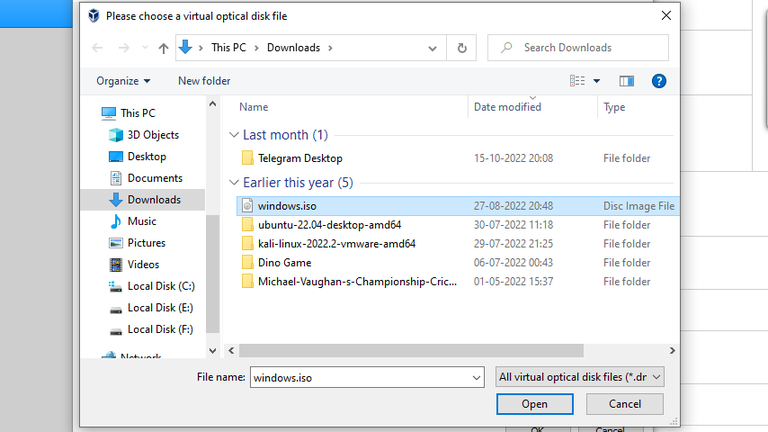Collapse the Last month group

(234, 135)
